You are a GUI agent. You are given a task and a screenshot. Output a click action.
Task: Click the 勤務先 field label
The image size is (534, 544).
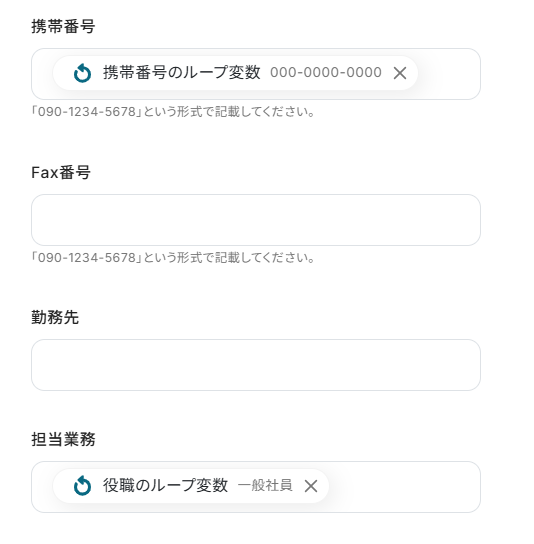coord(55,317)
